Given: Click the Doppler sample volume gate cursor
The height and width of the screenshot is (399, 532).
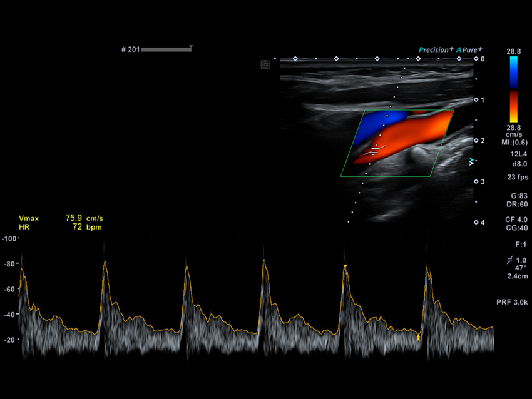Looking at the screenshot, I should click(375, 149).
